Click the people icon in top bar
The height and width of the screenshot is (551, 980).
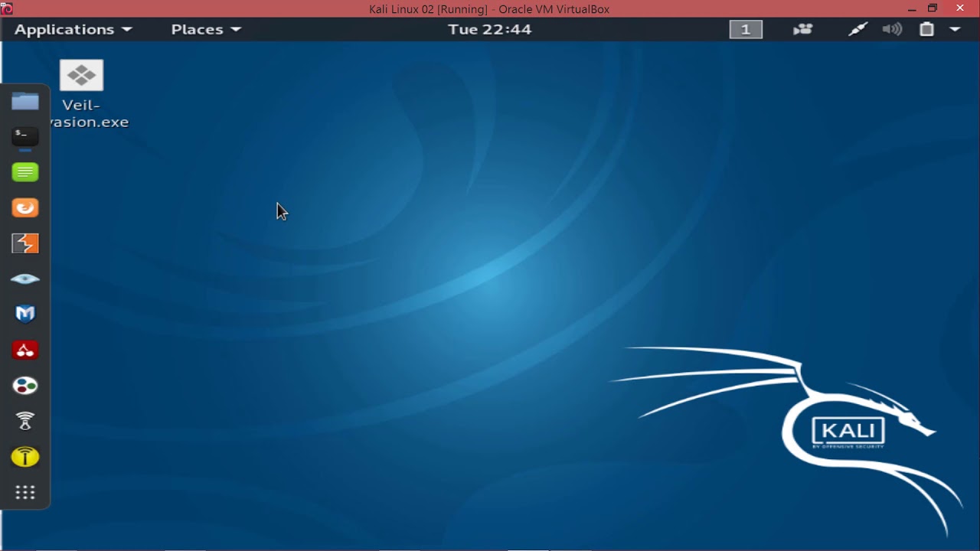802,29
